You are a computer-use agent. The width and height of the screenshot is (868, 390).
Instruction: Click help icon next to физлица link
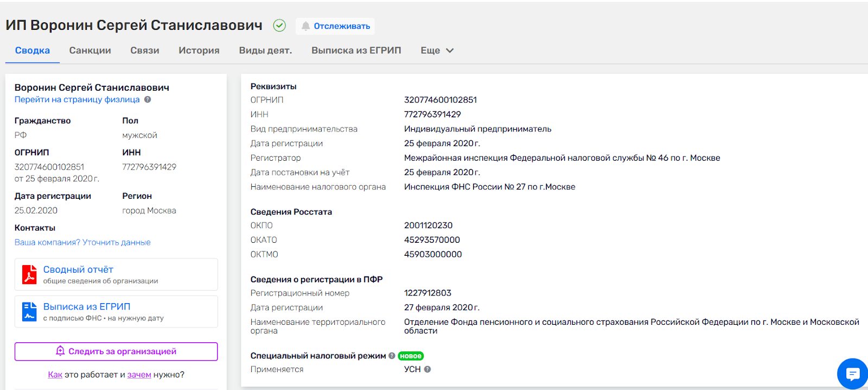click(x=148, y=99)
